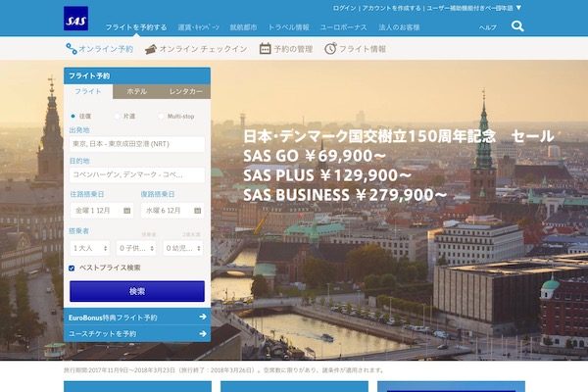
Task: Click the EuroBonus特典フライト予約 link
Action: pyautogui.click(x=113, y=318)
